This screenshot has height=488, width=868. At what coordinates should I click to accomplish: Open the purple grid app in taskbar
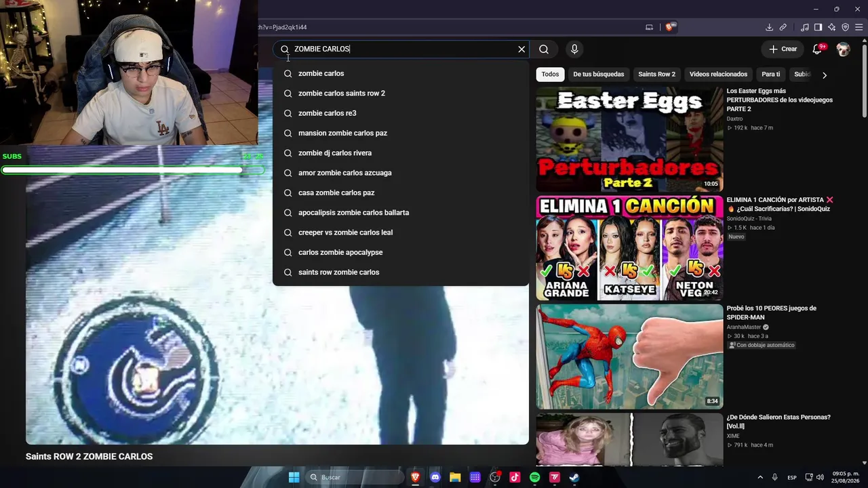(x=475, y=477)
